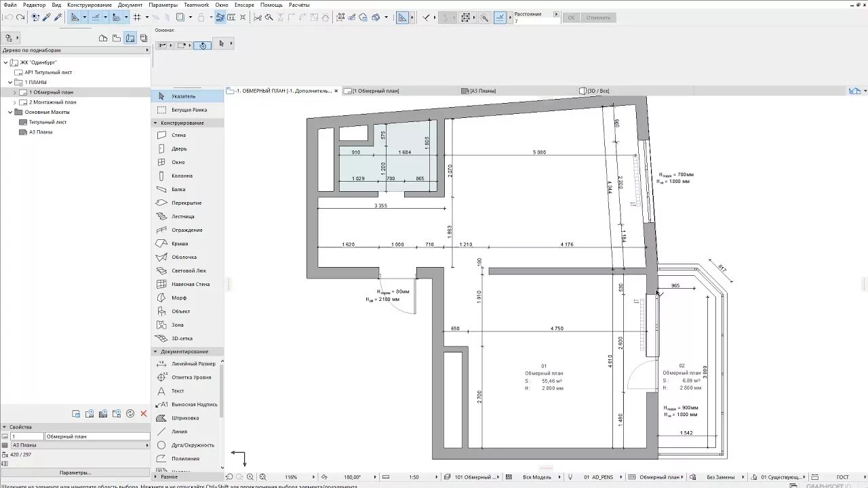Click the Отменить button
The height and width of the screenshot is (488, 868).
tap(598, 18)
